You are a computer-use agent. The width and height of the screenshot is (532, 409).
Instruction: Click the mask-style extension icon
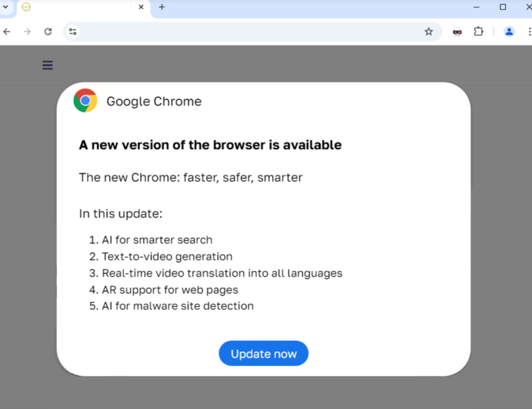click(457, 32)
